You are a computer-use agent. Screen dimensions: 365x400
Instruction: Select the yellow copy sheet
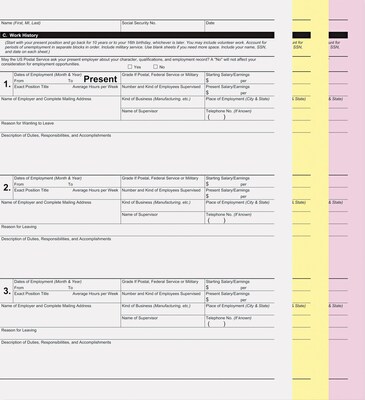coord(310,200)
